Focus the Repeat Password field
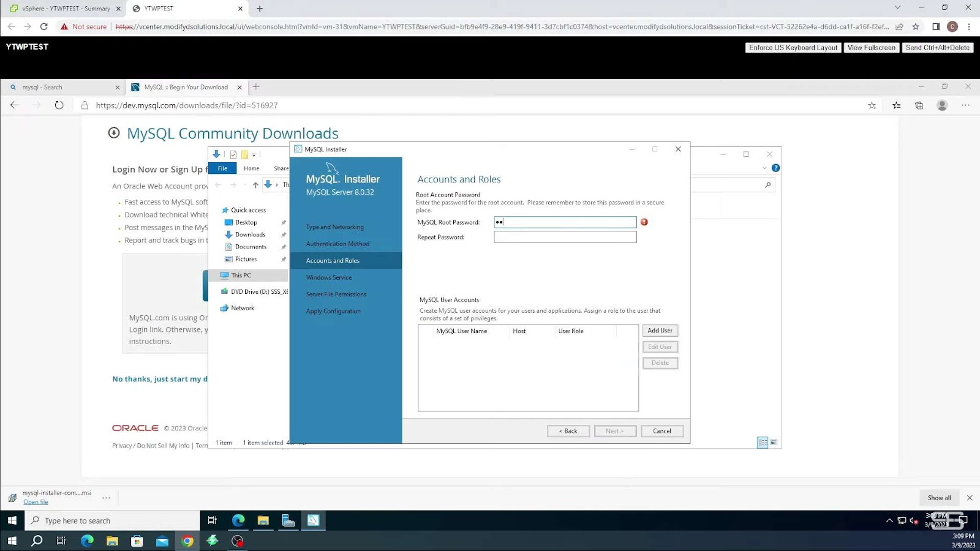 565,237
